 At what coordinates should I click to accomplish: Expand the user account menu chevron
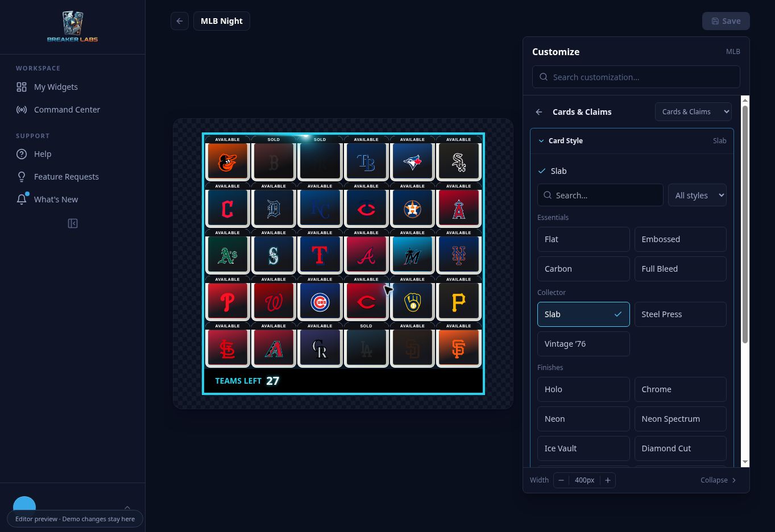tap(127, 508)
